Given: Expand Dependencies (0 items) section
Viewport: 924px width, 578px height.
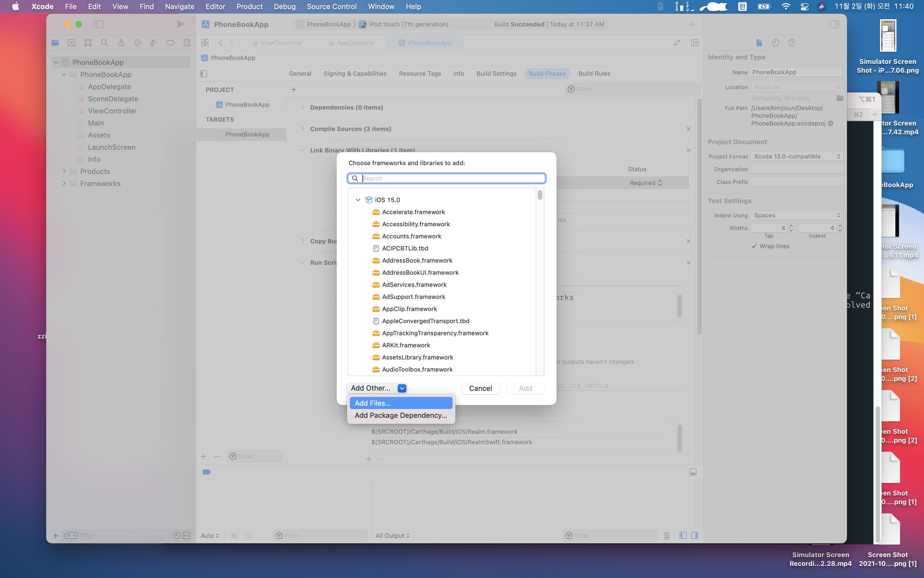Looking at the screenshot, I should pos(303,107).
